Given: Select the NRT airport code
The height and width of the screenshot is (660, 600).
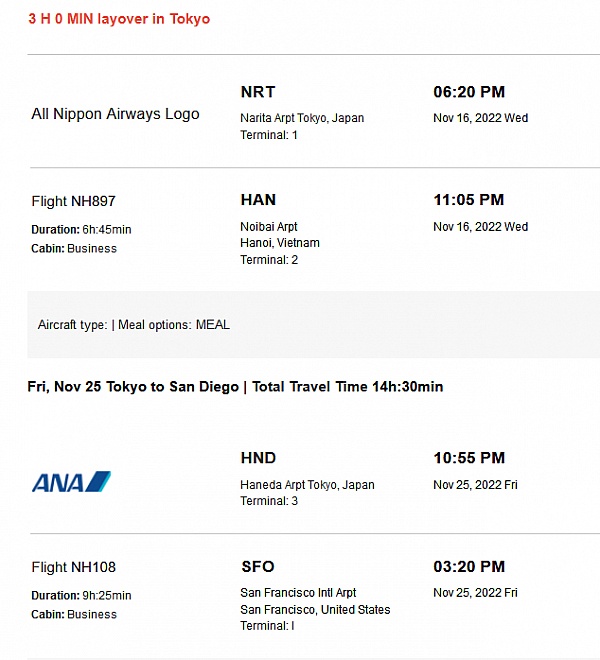Looking at the screenshot, I should coord(257,92).
